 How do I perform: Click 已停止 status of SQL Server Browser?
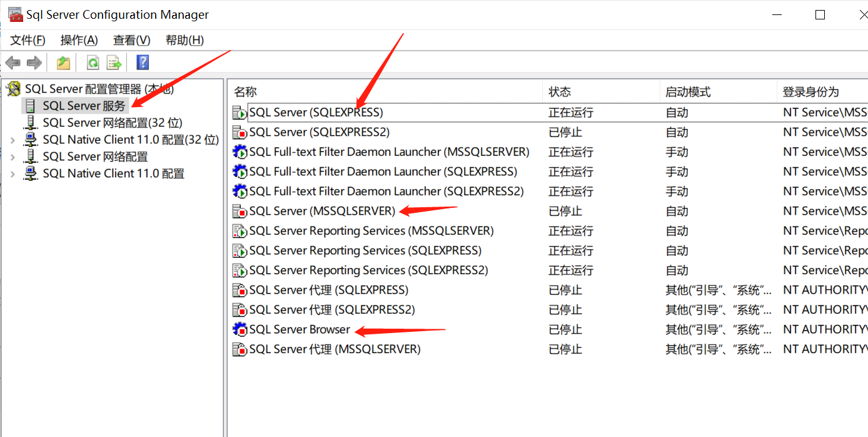tap(565, 330)
